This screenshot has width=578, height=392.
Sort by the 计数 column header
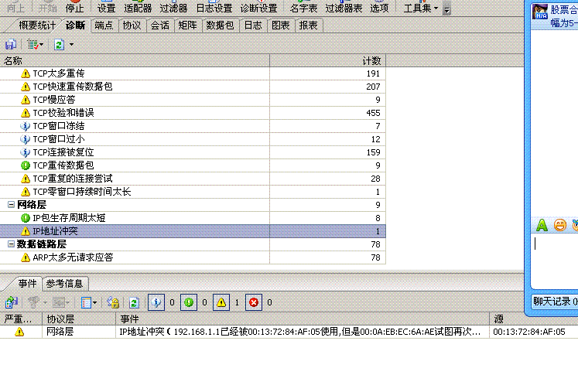pos(328,61)
